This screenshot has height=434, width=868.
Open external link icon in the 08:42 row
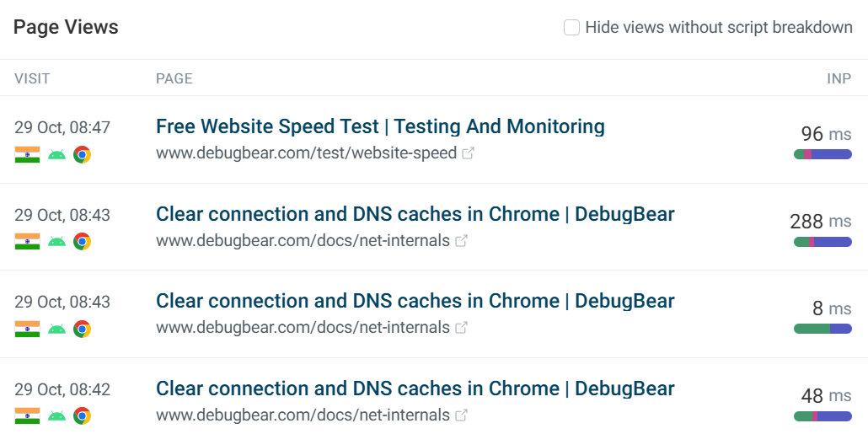pyautogui.click(x=461, y=415)
